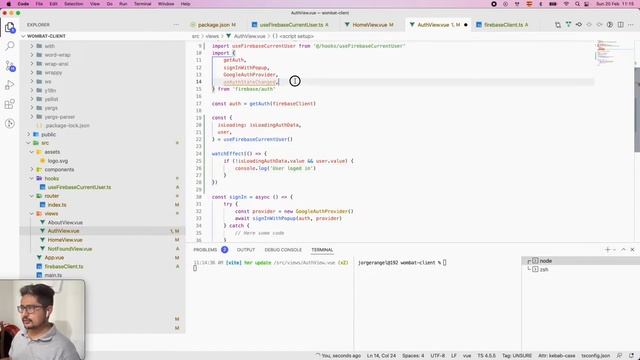The width and height of the screenshot is (640, 360).
Task: Open the Source Control view
Action: coord(10,66)
